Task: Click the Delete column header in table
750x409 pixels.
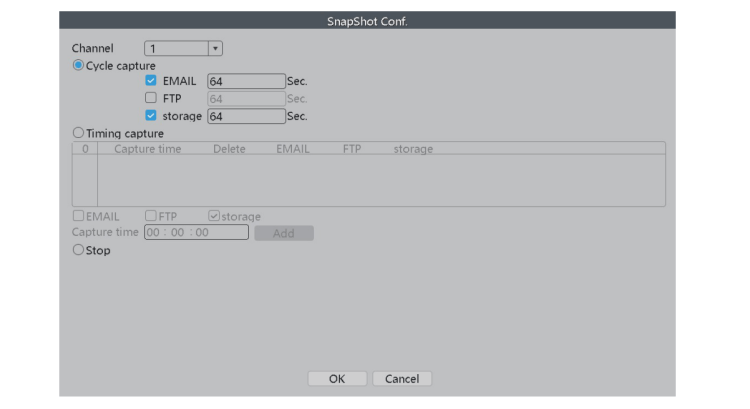Action: coord(229,149)
